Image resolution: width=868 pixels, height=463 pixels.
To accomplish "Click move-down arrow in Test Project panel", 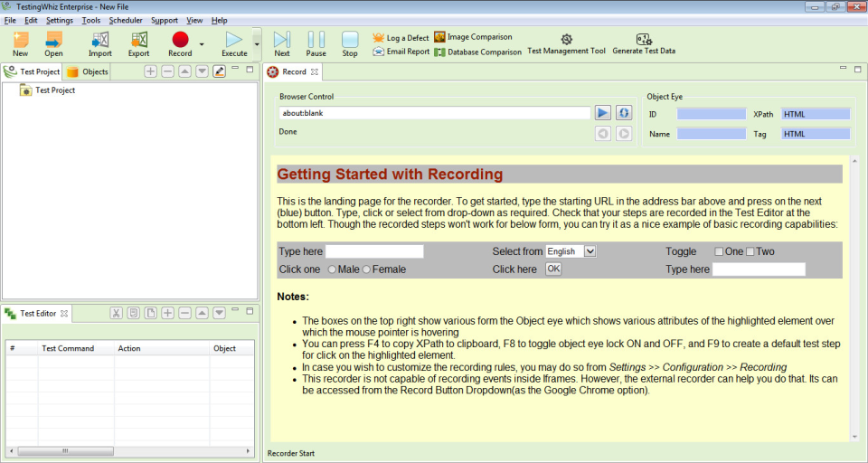I will coord(202,71).
